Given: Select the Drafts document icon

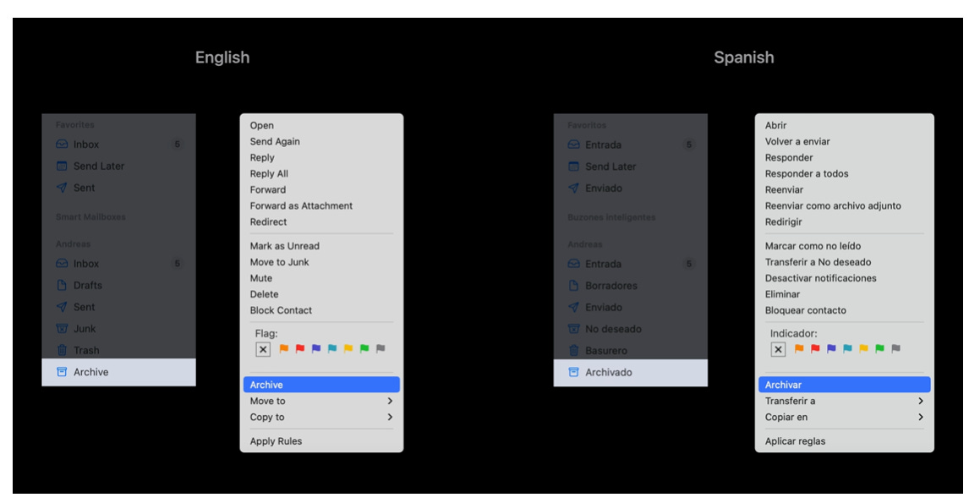Looking at the screenshot, I should tap(62, 285).
